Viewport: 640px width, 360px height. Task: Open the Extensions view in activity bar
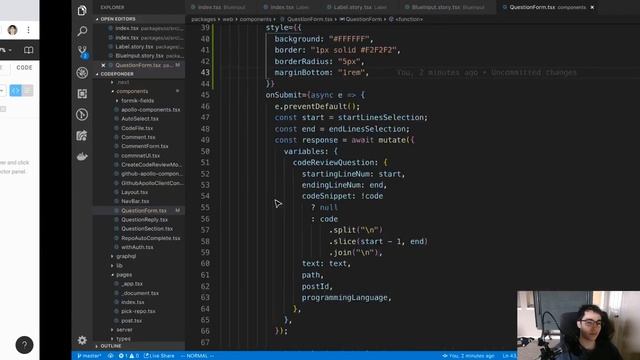pos(82,94)
